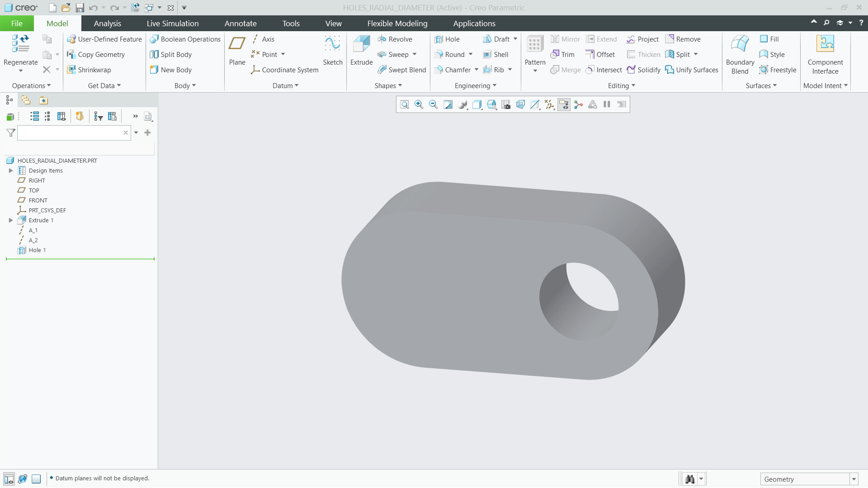This screenshot has height=488, width=868.
Task: Expand the Design Items tree node
Action: tap(11, 171)
